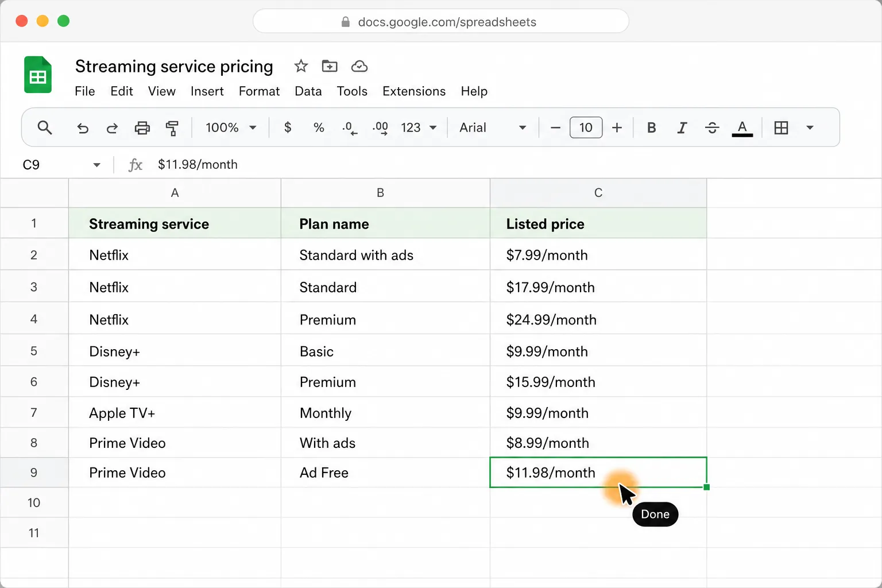Screen dimensions: 882x588
Task: Select the Standard with ads cell
Action: [385, 255]
